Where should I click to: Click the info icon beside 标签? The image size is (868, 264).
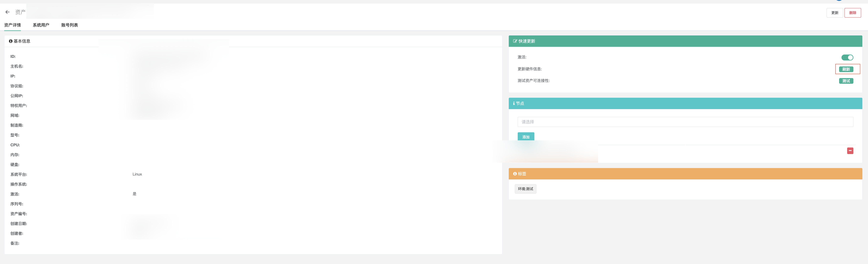pos(515,174)
